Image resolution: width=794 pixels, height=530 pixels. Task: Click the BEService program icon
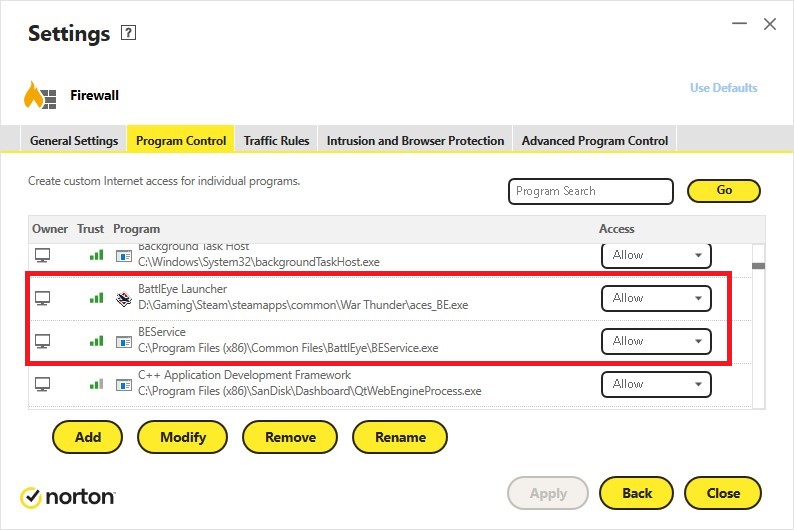tap(124, 341)
